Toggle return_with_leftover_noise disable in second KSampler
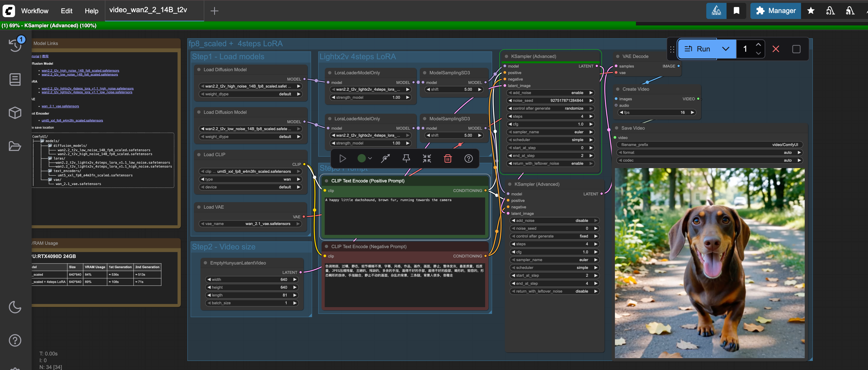The image size is (868, 370). coord(554,292)
